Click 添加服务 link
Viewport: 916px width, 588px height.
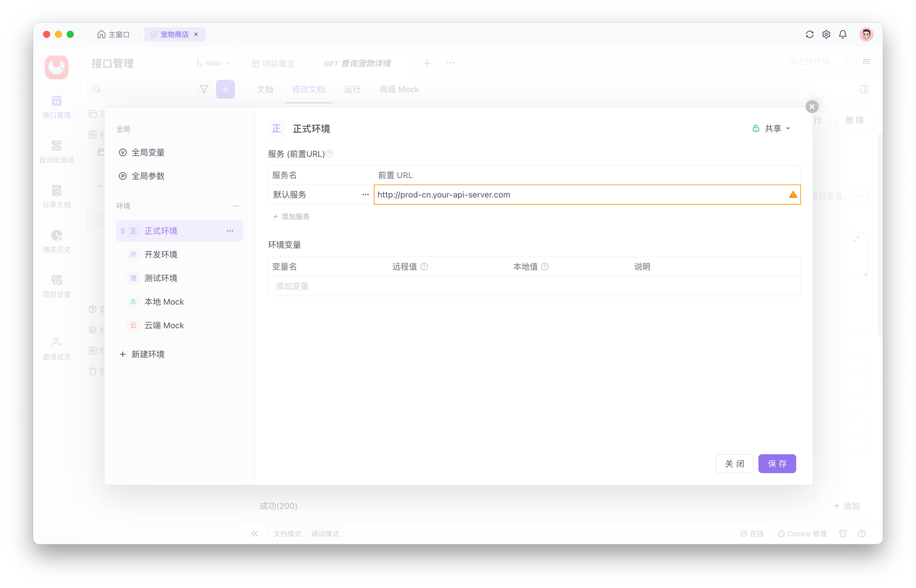pos(291,217)
